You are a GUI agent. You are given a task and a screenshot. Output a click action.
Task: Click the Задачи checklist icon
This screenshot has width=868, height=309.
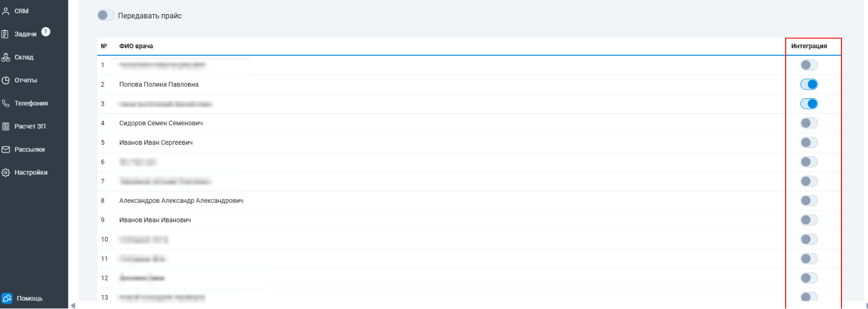(x=5, y=34)
